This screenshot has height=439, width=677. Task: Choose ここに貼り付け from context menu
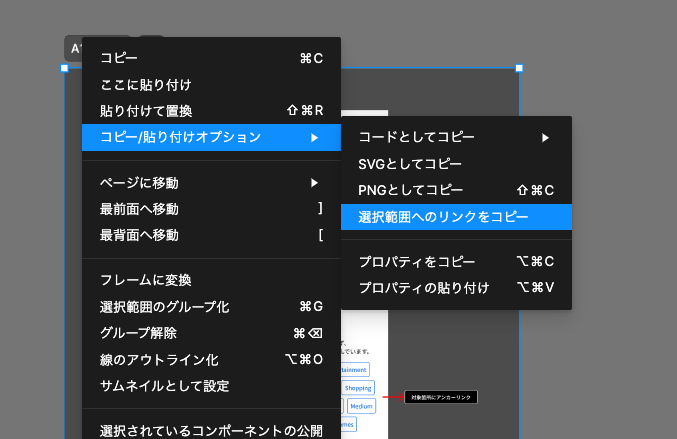(x=211, y=85)
